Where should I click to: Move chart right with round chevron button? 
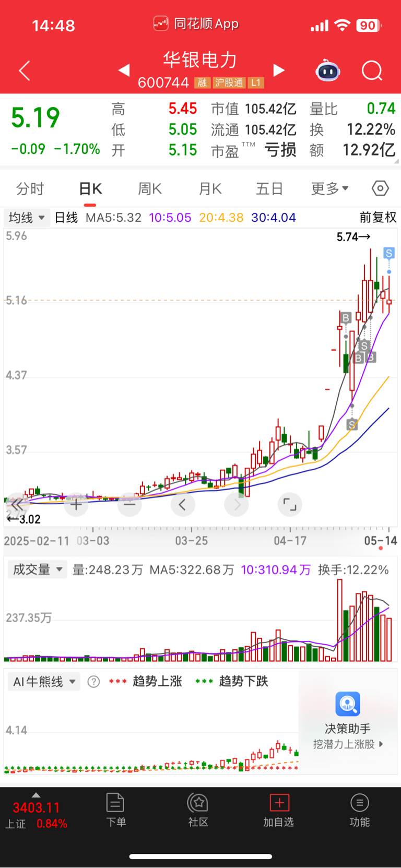point(237,504)
